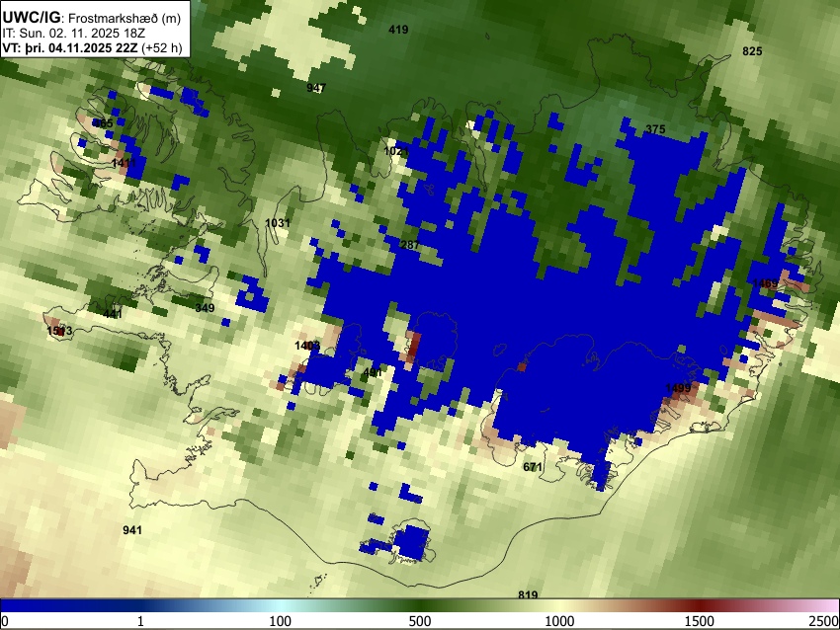The height and width of the screenshot is (630, 840).
Task: Click the 1403 map label
Action: (x=307, y=346)
